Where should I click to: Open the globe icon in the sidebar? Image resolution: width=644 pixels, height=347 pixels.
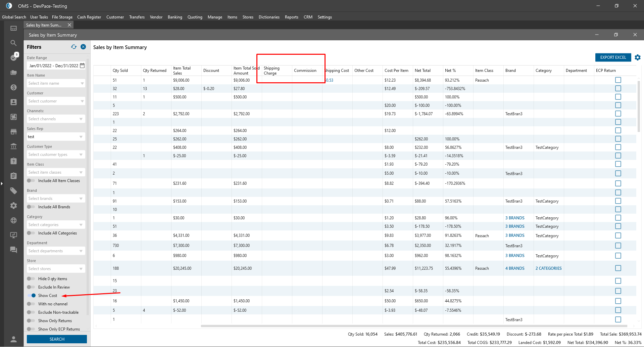click(13, 220)
